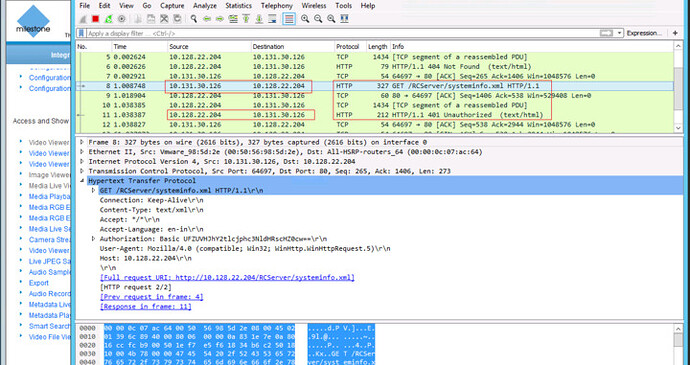This screenshot has width=690, height=365.
Task: Select packet 11 HTTP/1.1 401 Unauthorized
Action: (x=374, y=115)
